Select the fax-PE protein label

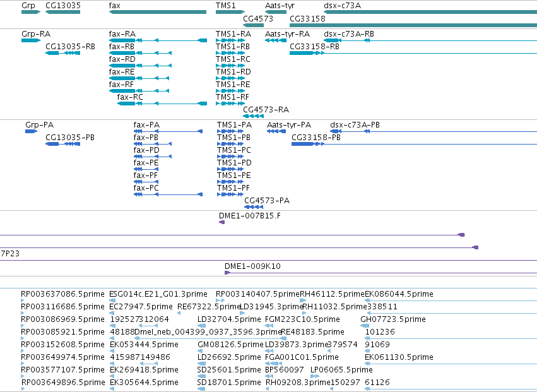coord(146,163)
